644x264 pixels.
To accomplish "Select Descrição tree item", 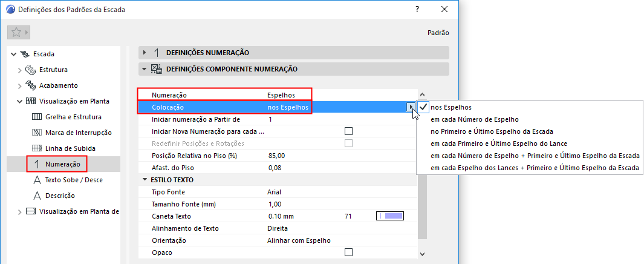I will click(60, 196).
